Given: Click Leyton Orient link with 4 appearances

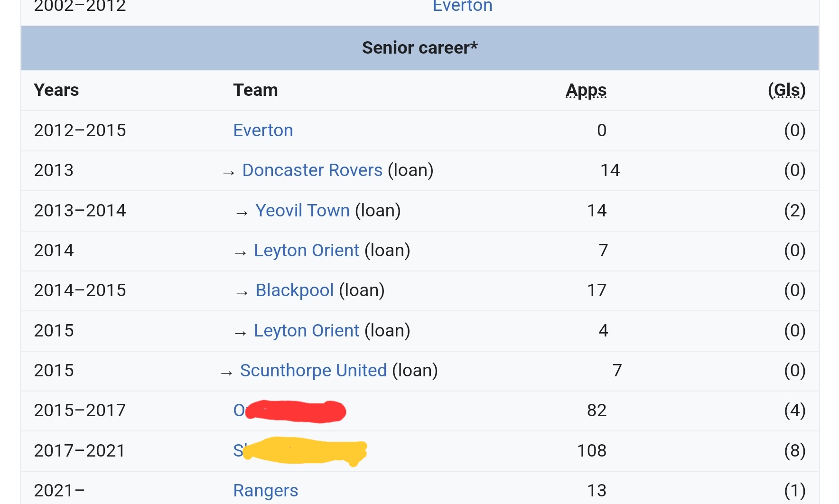Looking at the screenshot, I should click(x=306, y=331).
